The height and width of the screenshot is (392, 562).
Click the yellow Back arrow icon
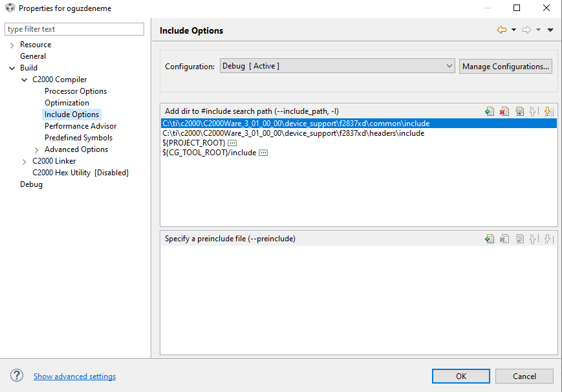point(502,30)
